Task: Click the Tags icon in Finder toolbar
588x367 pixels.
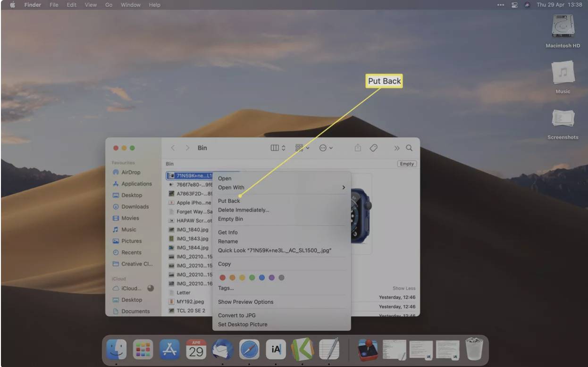Action: (x=373, y=148)
